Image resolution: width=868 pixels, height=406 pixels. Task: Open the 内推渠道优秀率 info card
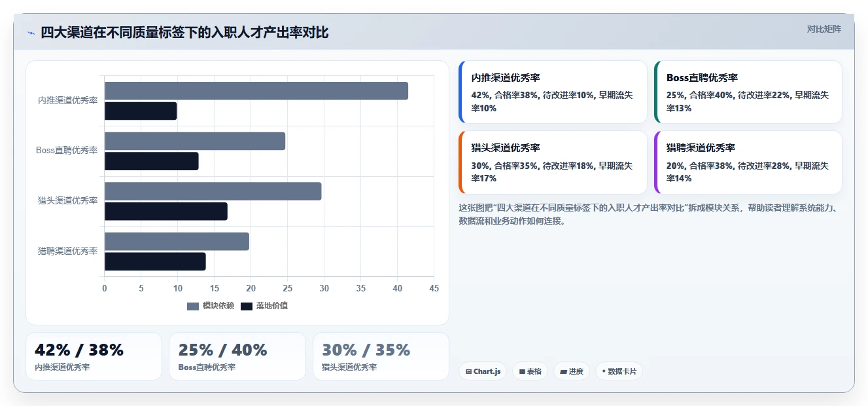click(553, 92)
